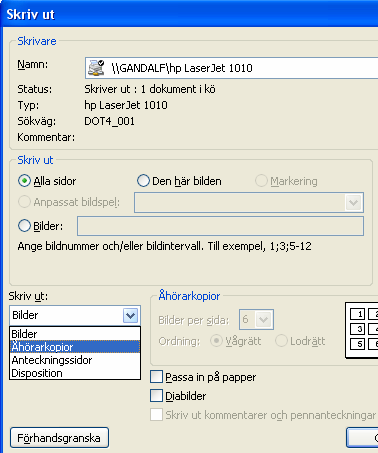Choose Disposition in the list

[75, 373]
